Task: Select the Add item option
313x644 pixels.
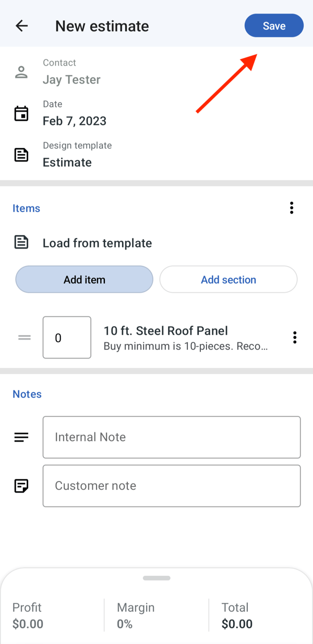Action: tap(84, 279)
